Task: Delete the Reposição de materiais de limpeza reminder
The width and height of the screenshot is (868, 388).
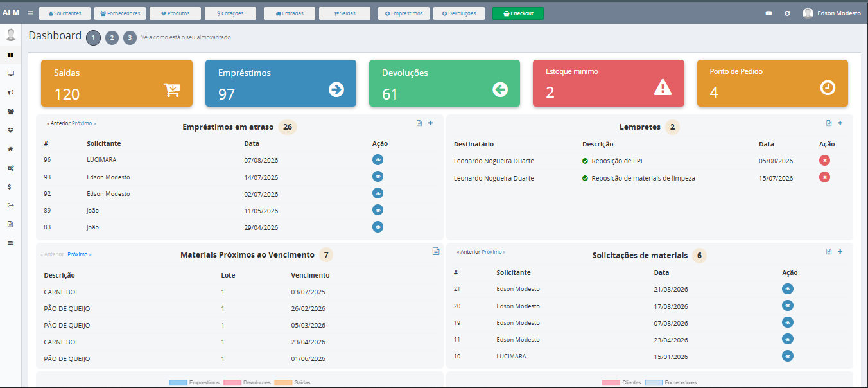Action: pyautogui.click(x=825, y=177)
